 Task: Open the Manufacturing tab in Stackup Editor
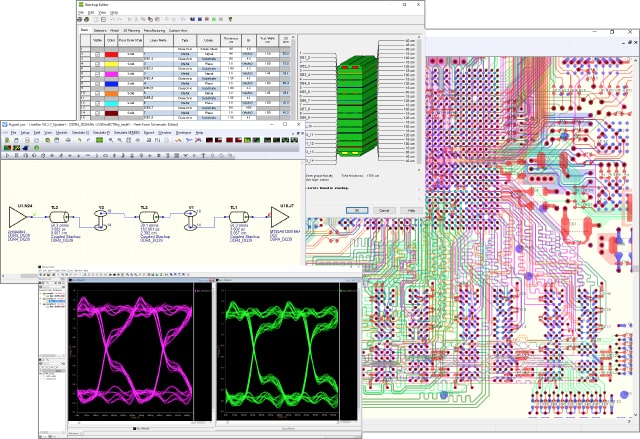[x=155, y=31]
